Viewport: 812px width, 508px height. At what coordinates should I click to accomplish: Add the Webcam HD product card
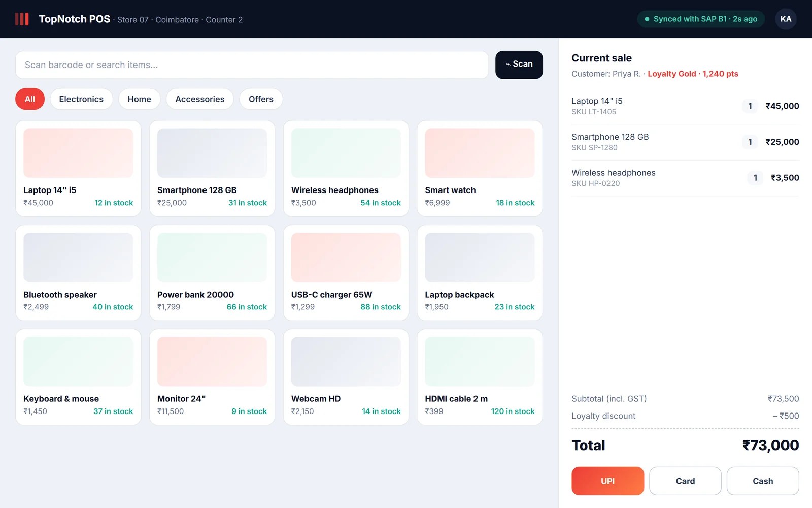pos(346,377)
